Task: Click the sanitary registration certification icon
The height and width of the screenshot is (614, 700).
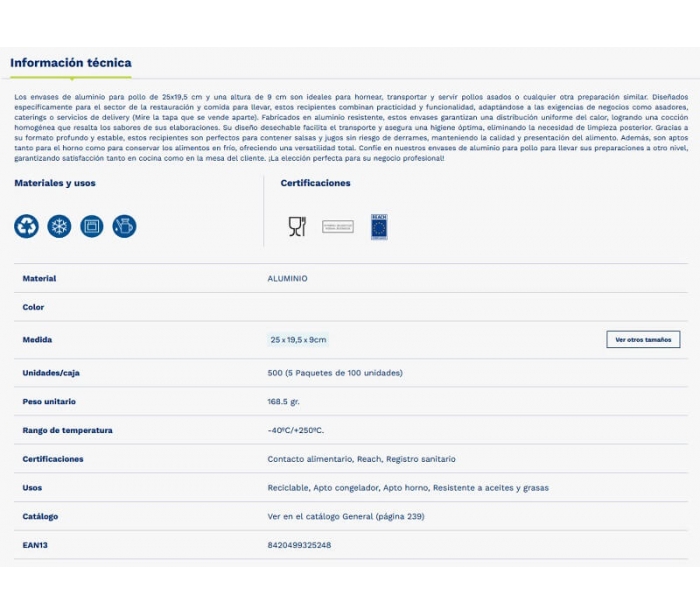Action: 338,227
